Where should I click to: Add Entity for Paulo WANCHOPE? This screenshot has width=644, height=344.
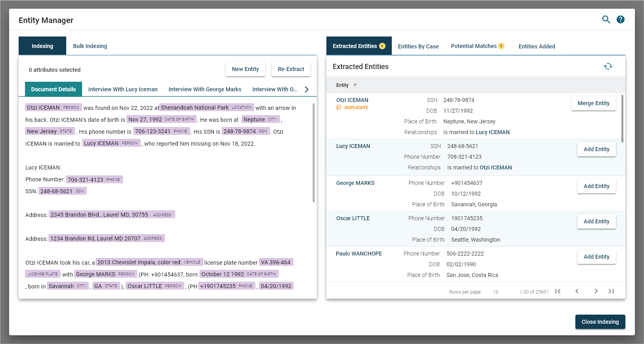coord(596,257)
